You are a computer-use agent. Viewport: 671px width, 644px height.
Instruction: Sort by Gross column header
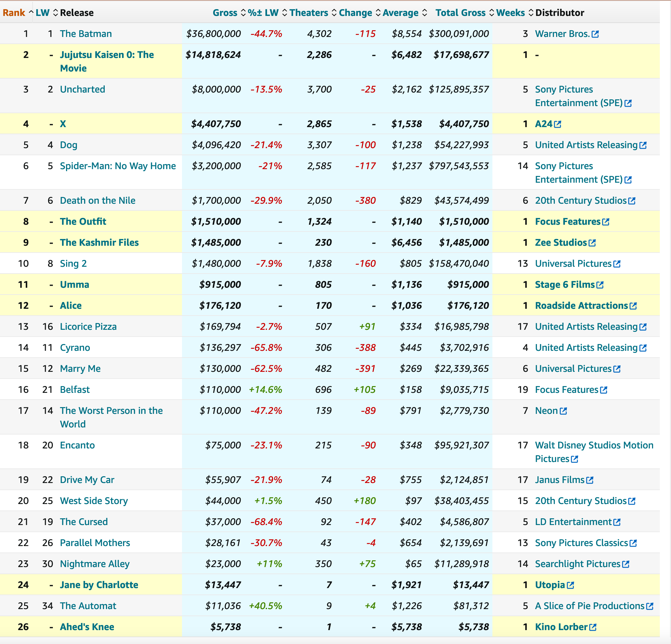click(x=229, y=13)
